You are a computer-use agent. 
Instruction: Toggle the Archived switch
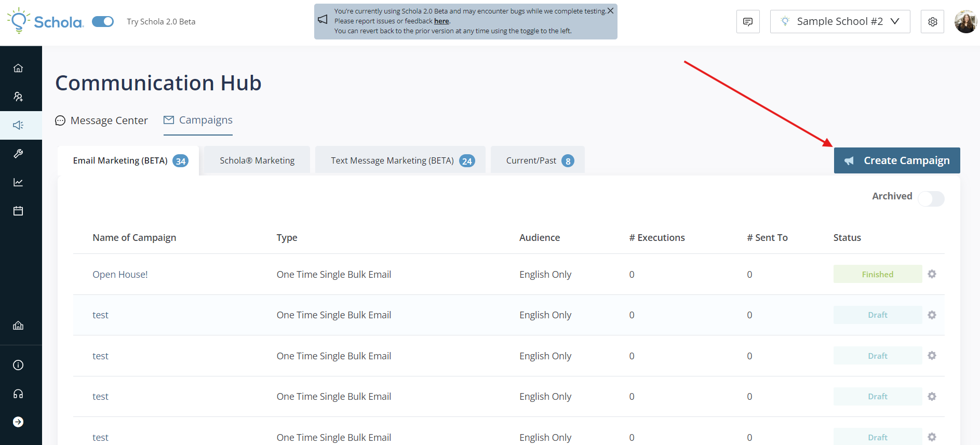[931, 198]
